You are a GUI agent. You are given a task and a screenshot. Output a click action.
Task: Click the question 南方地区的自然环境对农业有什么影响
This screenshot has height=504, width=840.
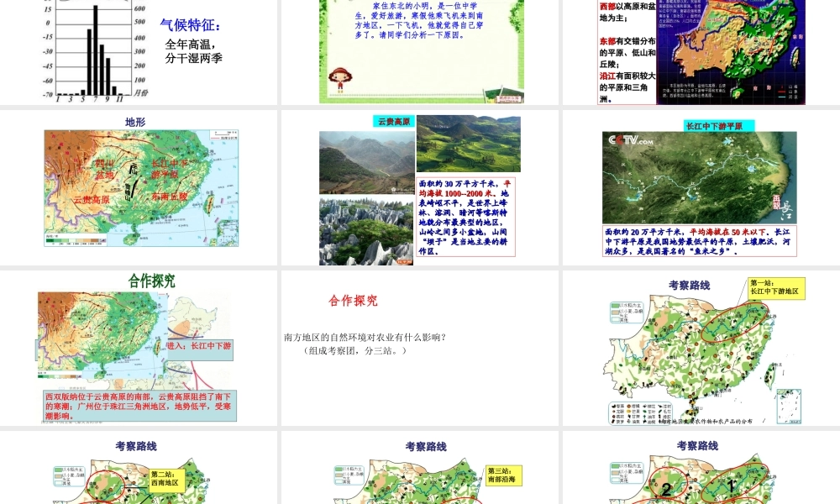365,338
